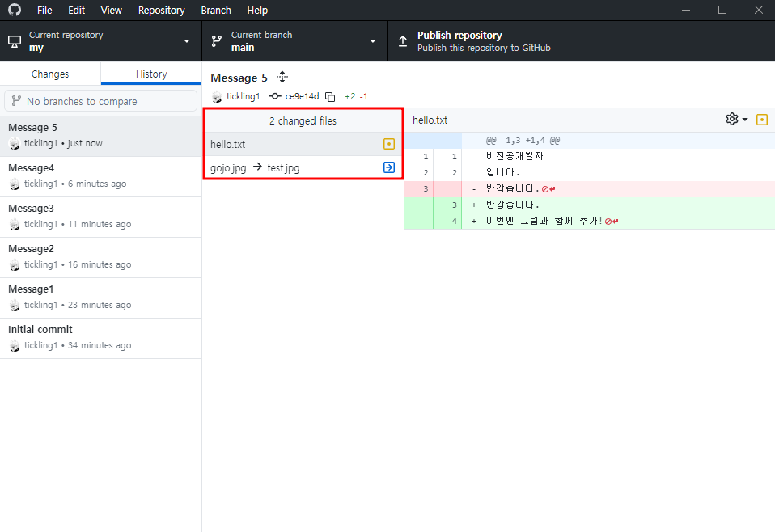Viewport: 775px width, 532px height.
Task: Click commit hash ce9e14d
Action: [x=302, y=96]
